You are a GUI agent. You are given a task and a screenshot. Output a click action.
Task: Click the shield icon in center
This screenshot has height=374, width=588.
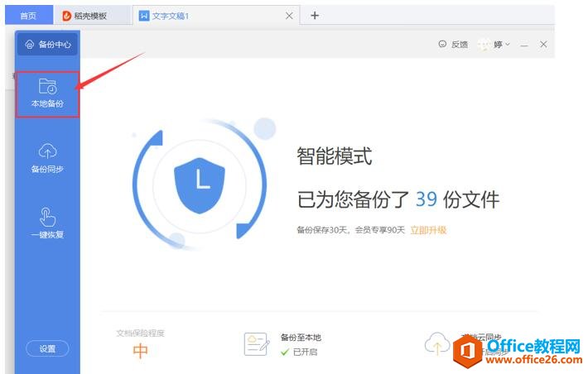click(x=200, y=185)
